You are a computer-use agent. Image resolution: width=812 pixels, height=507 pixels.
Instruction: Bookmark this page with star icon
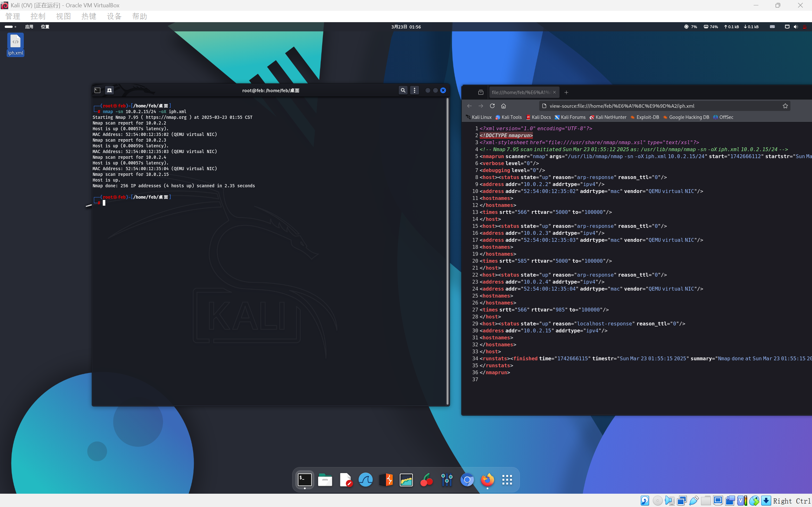pos(785,106)
